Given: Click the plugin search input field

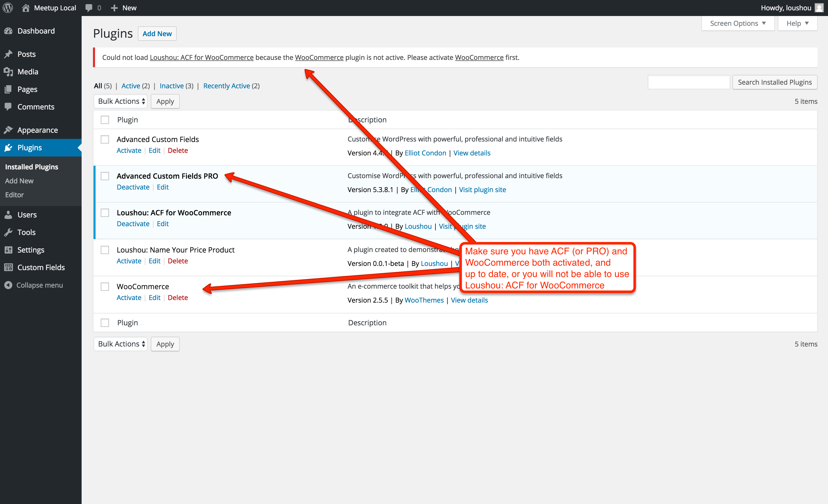Looking at the screenshot, I should [x=689, y=82].
